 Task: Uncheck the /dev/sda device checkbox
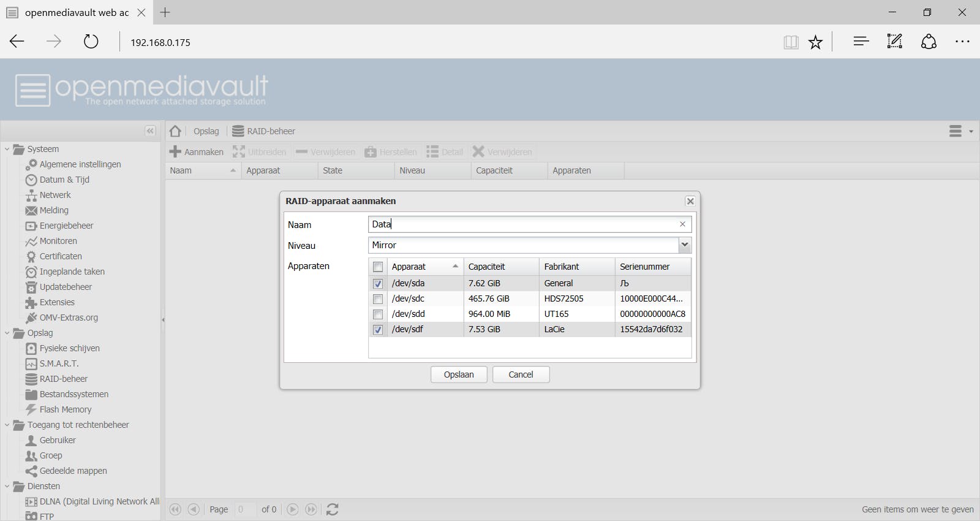[x=378, y=284]
